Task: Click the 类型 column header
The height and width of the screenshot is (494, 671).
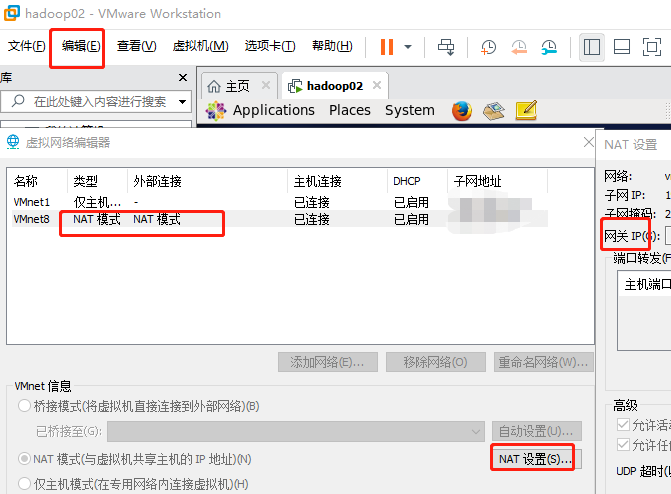Action: click(98, 182)
